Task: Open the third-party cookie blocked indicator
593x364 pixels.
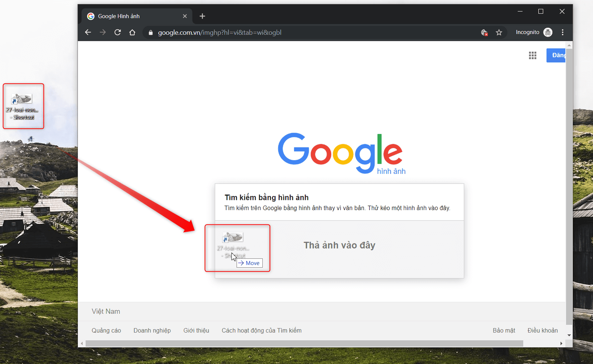Action: pyautogui.click(x=484, y=33)
